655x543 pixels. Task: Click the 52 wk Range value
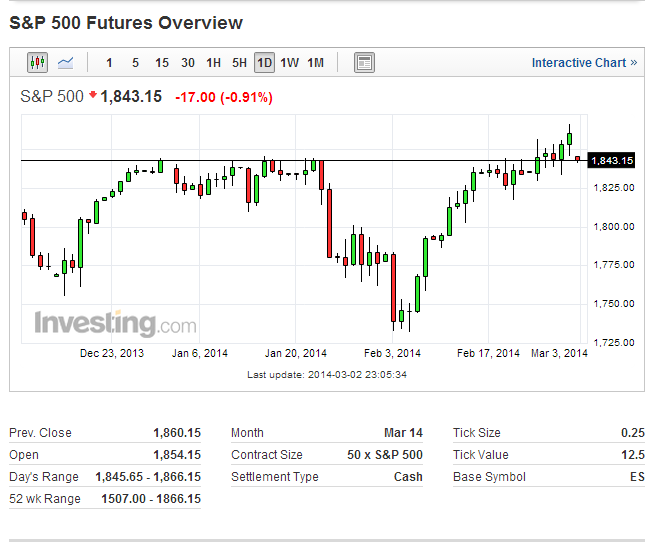click(x=151, y=499)
